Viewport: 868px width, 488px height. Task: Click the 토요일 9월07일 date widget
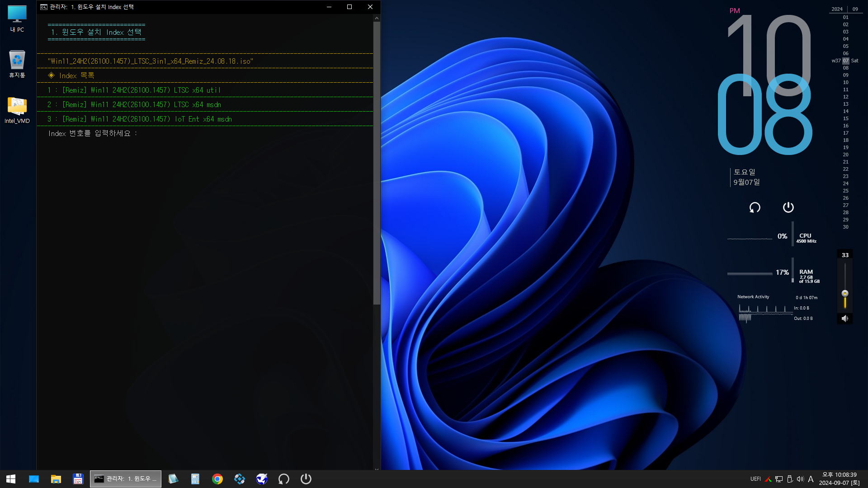[x=746, y=177]
